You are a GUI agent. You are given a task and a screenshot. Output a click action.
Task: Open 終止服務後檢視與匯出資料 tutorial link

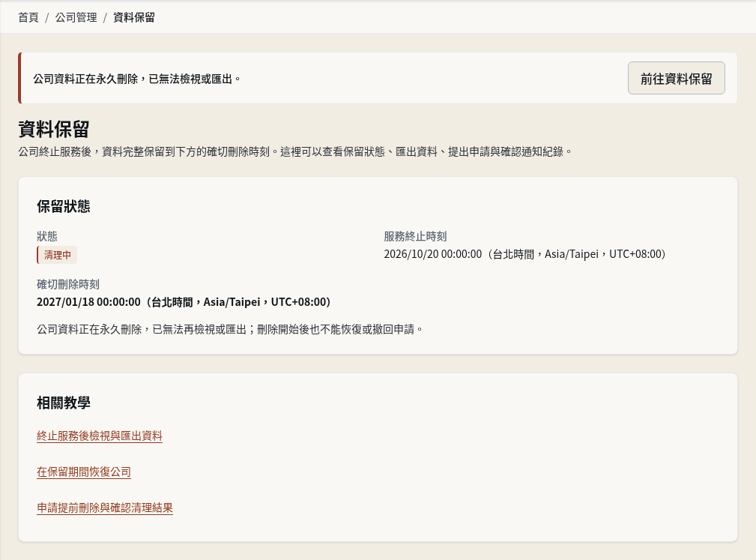(x=100, y=436)
